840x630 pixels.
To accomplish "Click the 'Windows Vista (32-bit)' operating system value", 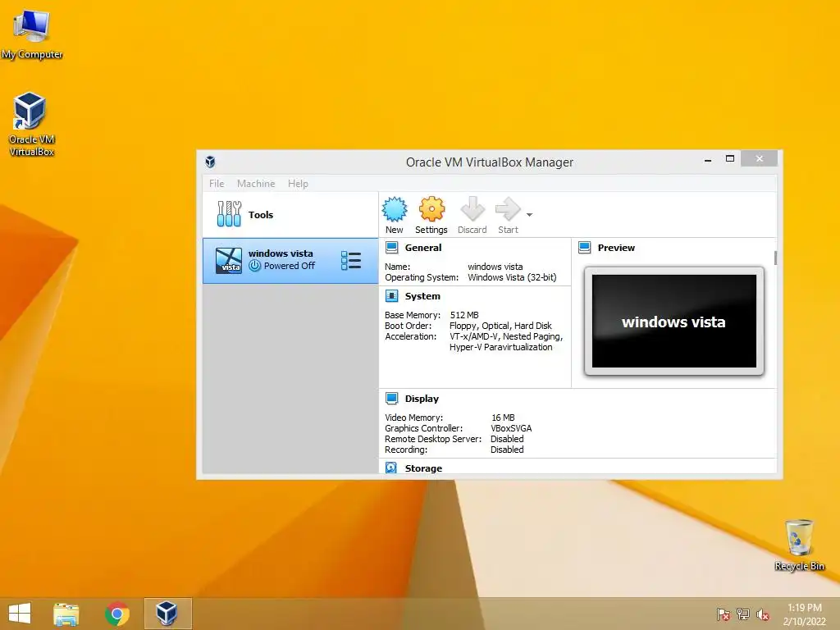I will pos(512,277).
